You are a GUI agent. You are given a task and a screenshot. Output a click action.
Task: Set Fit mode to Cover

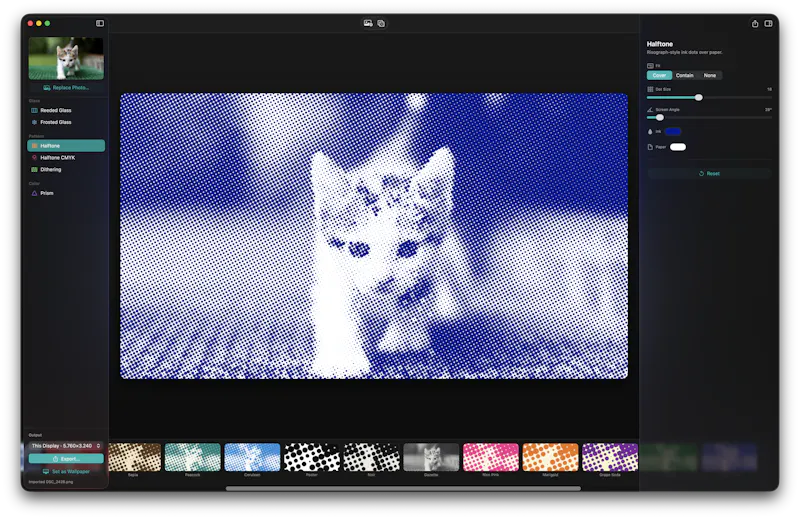pyautogui.click(x=659, y=76)
